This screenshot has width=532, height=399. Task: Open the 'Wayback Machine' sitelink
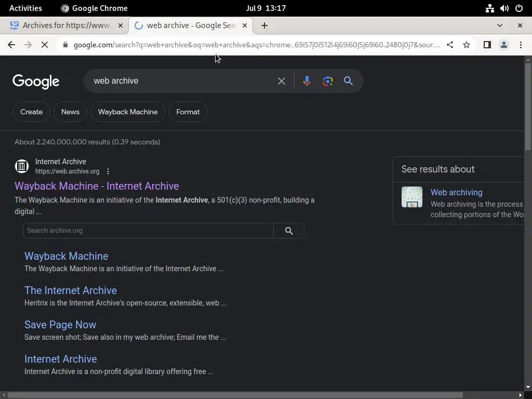coord(66,256)
